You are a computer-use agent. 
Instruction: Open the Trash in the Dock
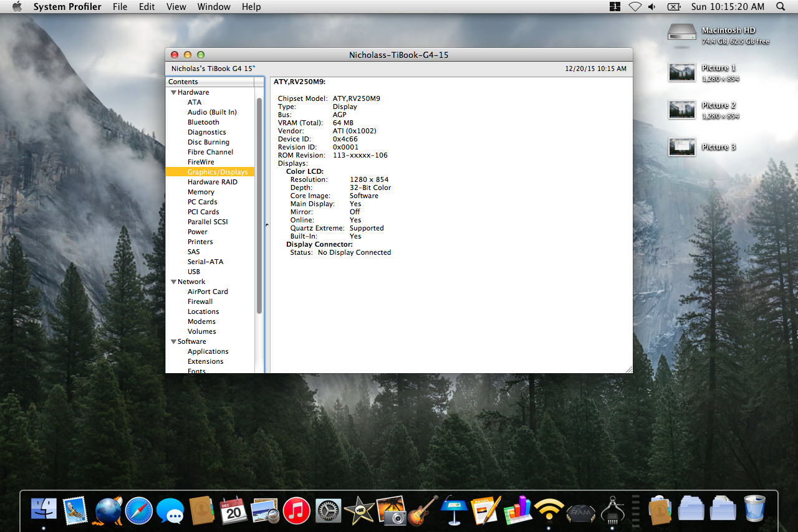click(x=754, y=510)
